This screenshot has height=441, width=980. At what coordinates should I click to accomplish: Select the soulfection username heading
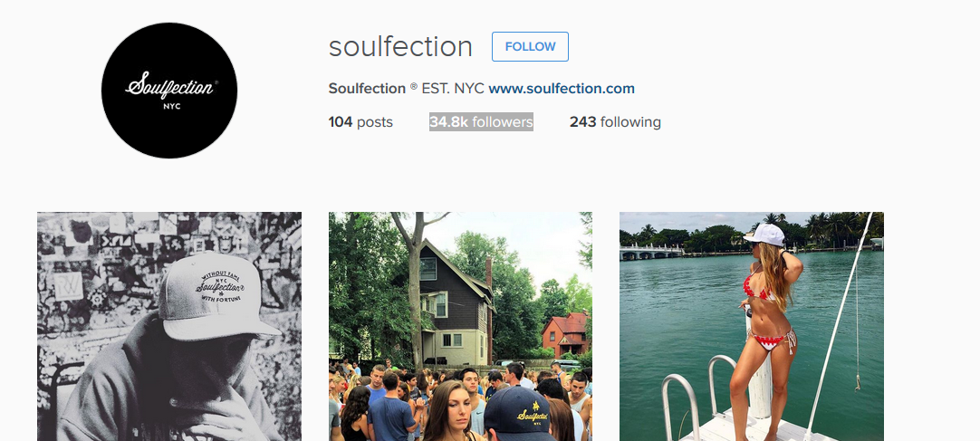click(400, 46)
